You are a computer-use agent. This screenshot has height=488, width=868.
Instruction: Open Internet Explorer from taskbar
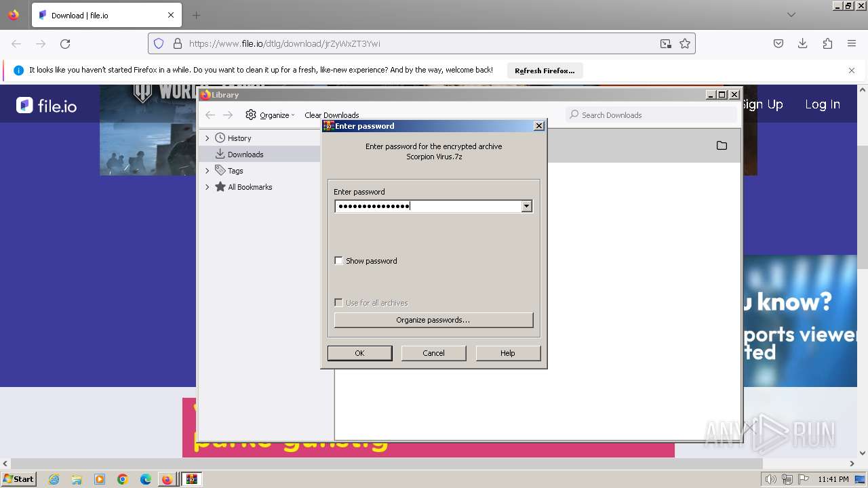[54, 479]
